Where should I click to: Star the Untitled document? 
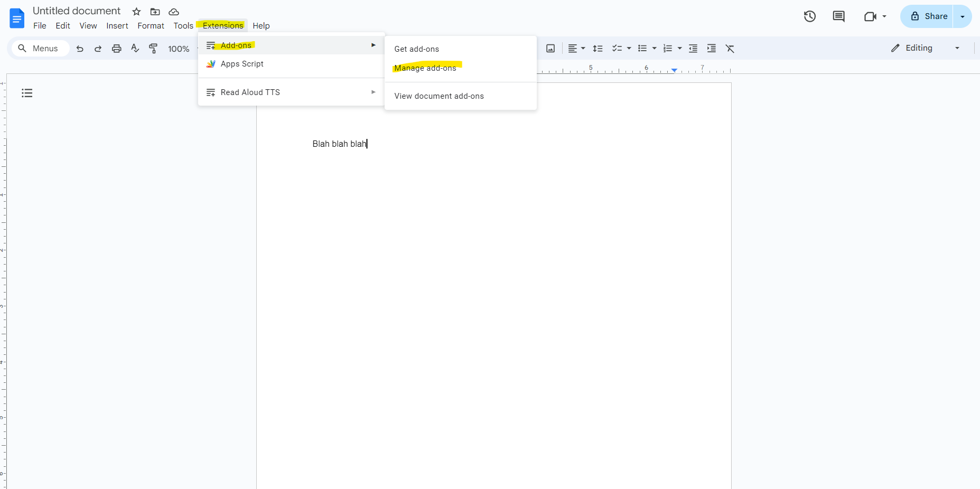point(136,12)
